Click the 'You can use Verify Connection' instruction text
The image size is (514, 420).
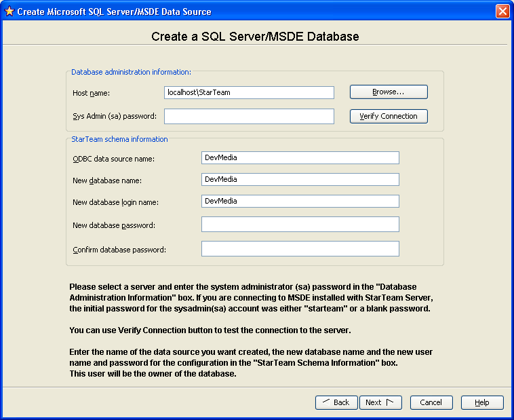click(210, 330)
